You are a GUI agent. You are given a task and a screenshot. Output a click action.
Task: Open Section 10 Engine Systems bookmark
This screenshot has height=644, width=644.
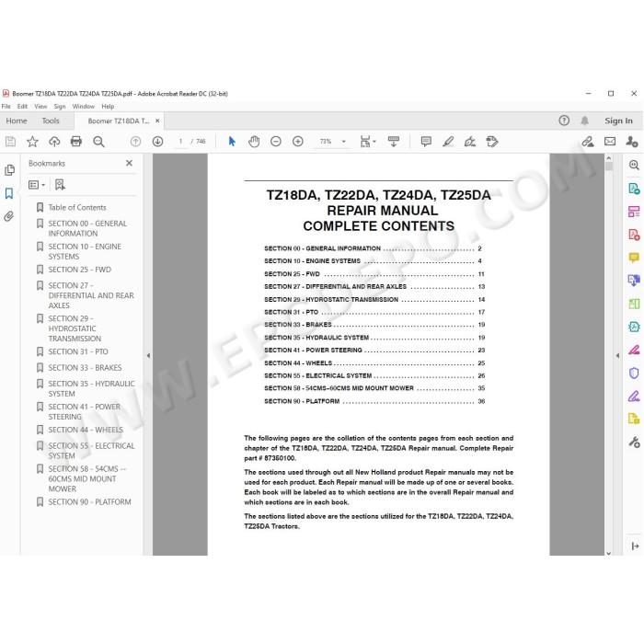click(85, 251)
